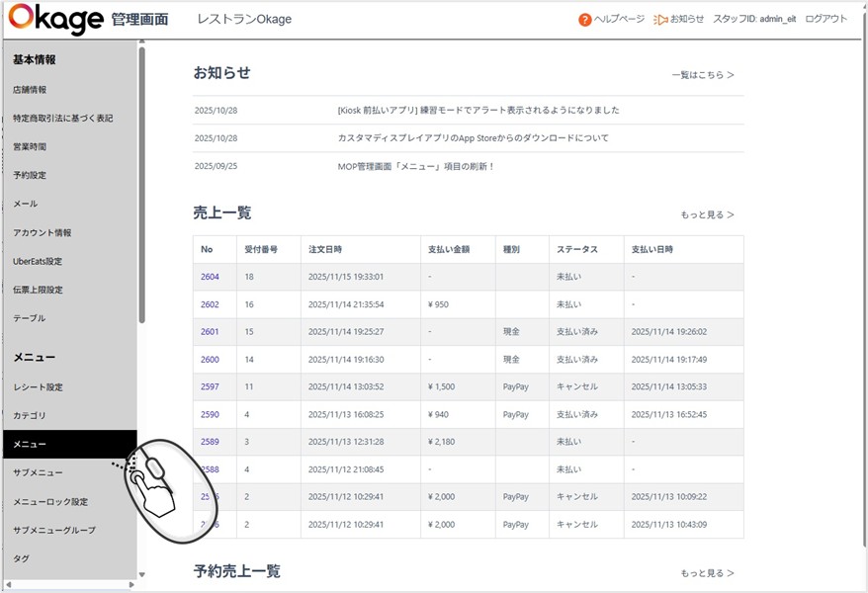Select カテゴリ in sidebar menu

click(30, 416)
